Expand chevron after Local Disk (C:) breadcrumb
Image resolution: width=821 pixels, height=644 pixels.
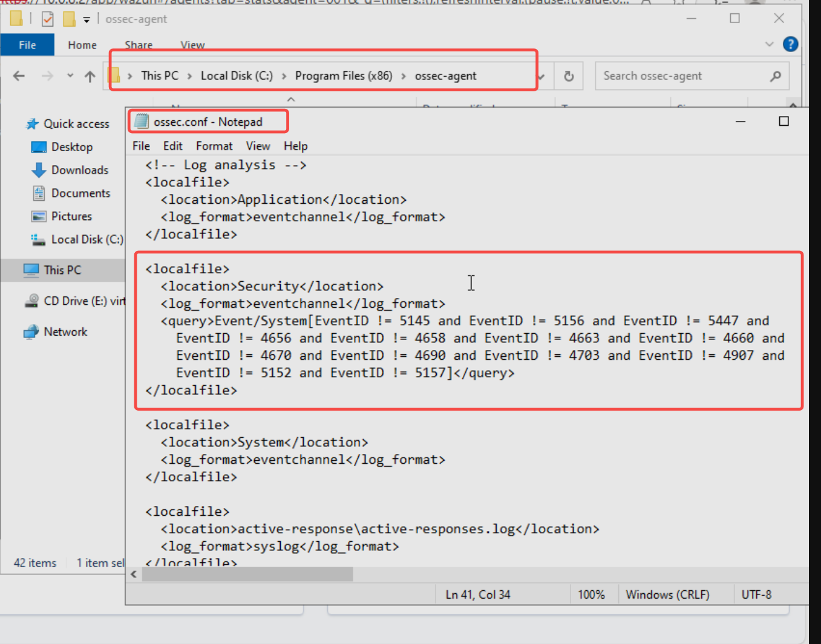[x=284, y=76]
